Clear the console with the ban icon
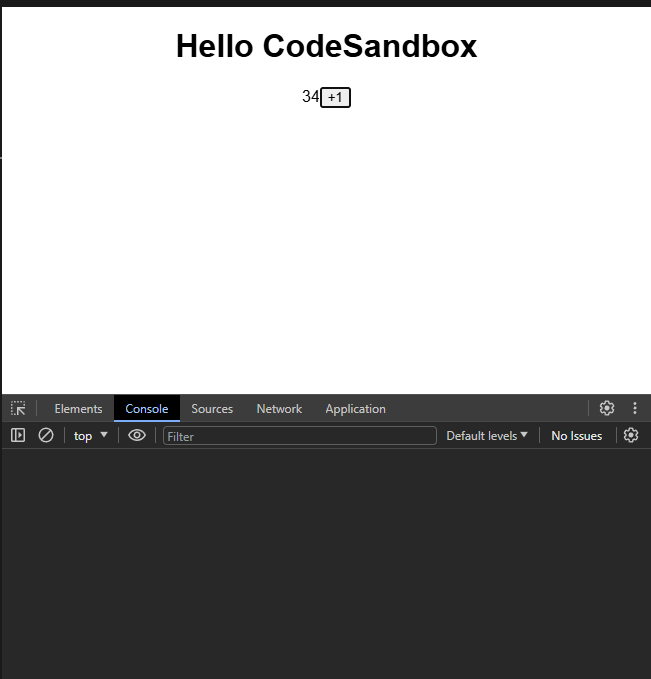Image resolution: width=651 pixels, height=679 pixels. [x=45, y=435]
